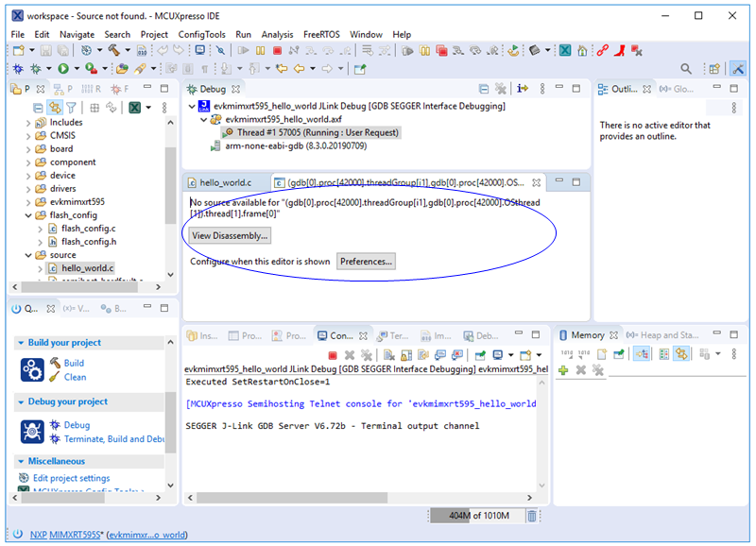Click the Open Perspective icon
The height and width of the screenshot is (546, 756).
coord(714,69)
